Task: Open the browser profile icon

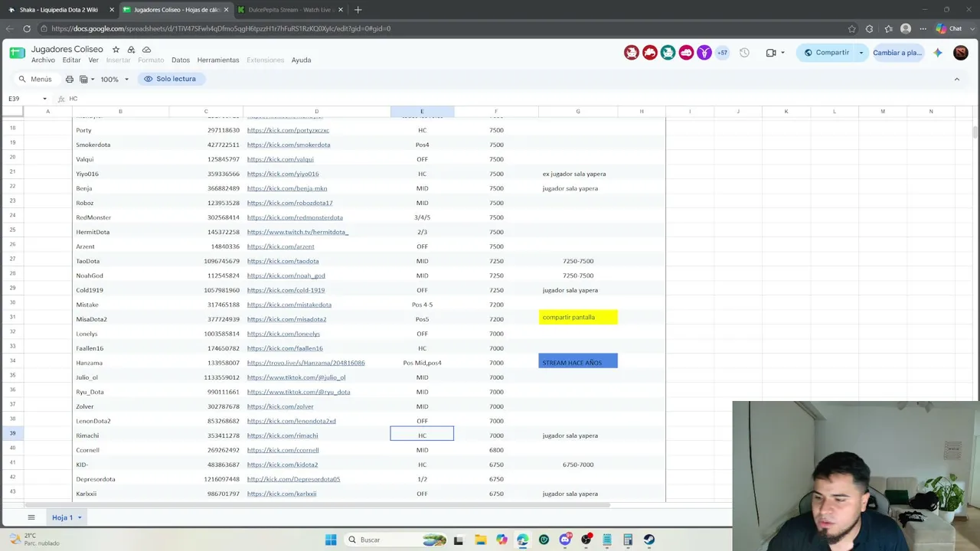Action: point(906,28)
